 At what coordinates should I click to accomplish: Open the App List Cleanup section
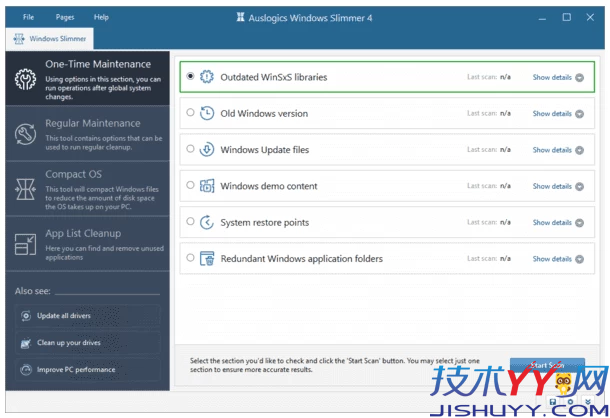pos(88,244)
